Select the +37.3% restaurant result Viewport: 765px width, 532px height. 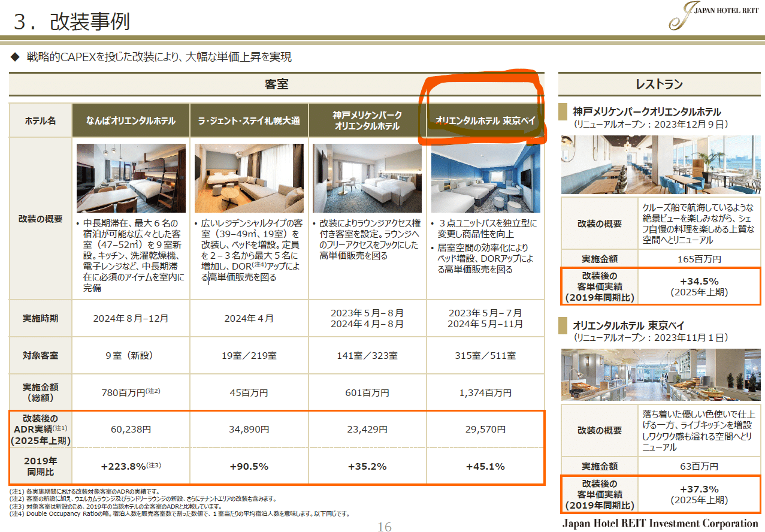(699, 494)
